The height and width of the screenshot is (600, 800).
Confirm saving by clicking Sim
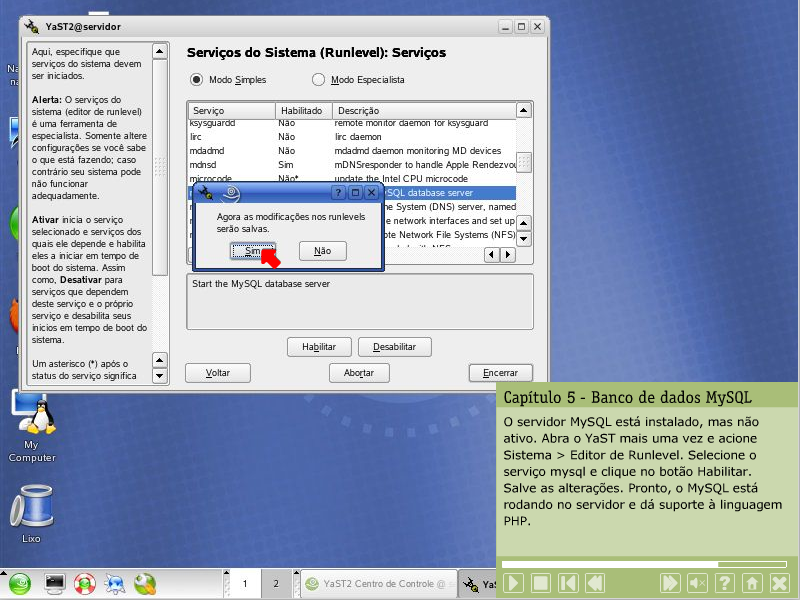(x=253, y=251)
